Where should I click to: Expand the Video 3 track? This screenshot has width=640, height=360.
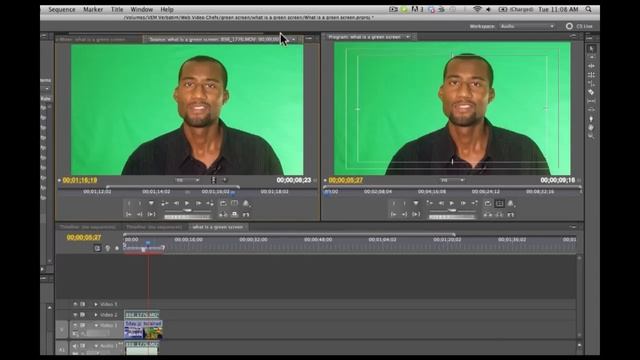coord(96,304)
